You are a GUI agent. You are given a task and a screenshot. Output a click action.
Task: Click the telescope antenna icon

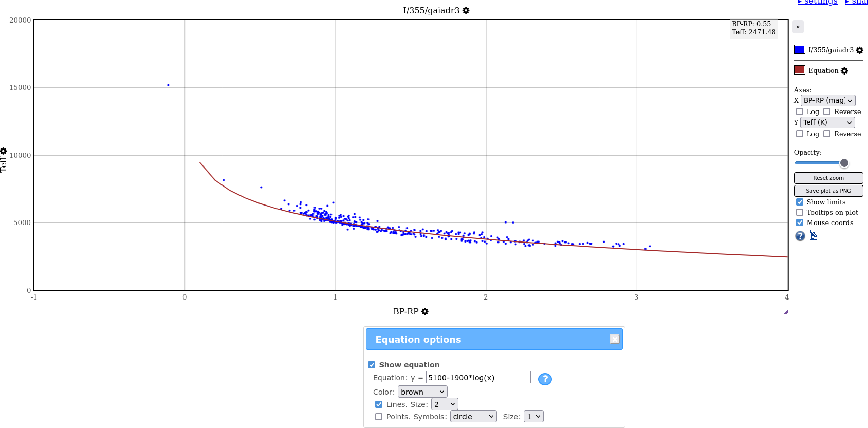(813, 235)
